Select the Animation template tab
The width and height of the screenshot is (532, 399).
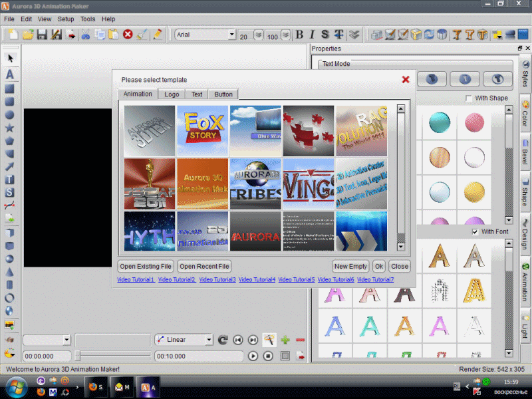pyautogui.click(x=138, y=94)
